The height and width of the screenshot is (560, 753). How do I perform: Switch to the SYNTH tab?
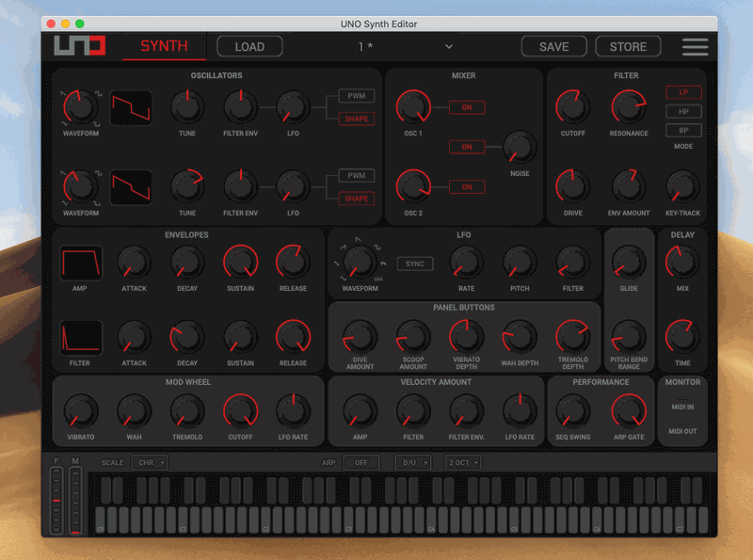click(164, 46)
